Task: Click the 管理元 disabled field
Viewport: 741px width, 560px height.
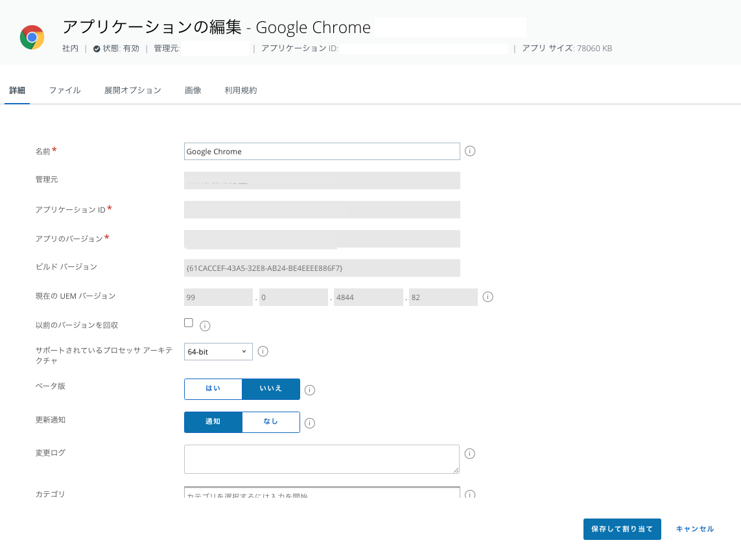Action: coord(322,181)
